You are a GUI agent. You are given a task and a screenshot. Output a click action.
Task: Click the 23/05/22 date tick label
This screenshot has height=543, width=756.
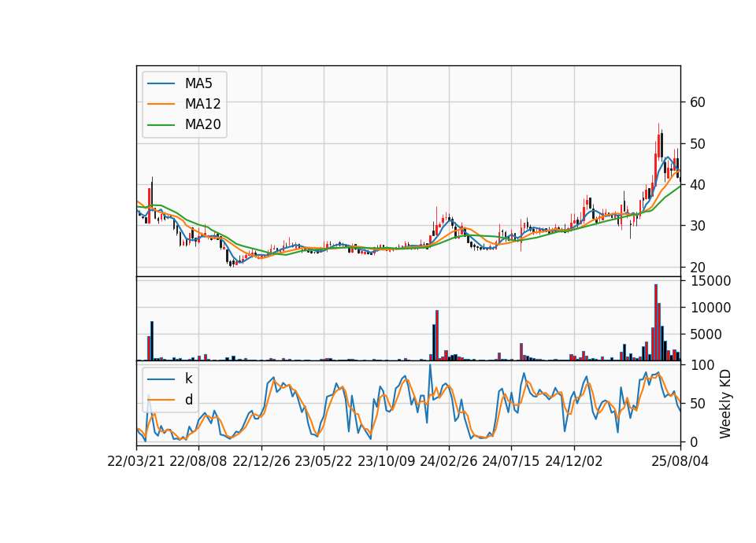(324, 461)
